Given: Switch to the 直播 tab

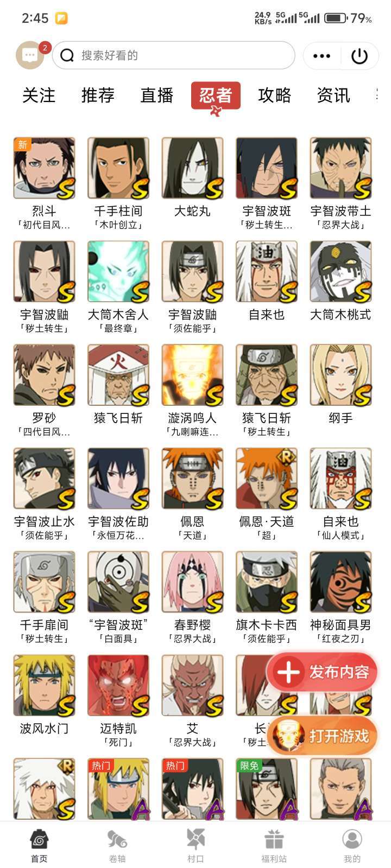Looking at the screenshot, I should pos(157,95).
